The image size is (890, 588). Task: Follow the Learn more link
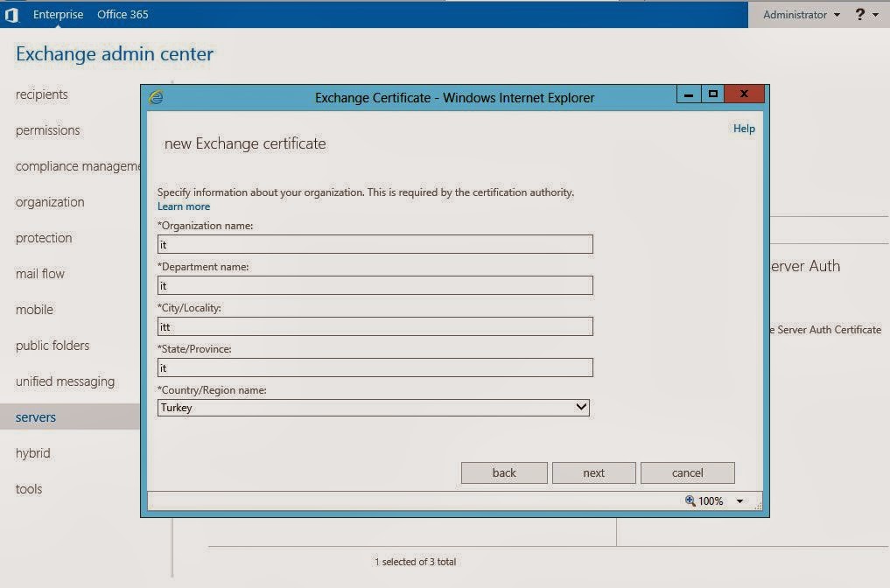tap(184, 206)
